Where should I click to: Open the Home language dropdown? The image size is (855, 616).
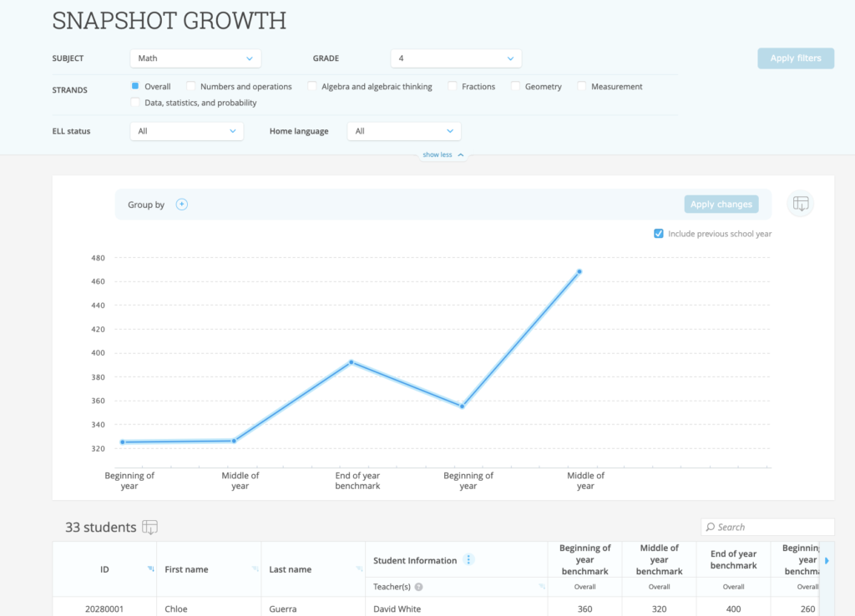pyautogui.click(x=403, y=131)
